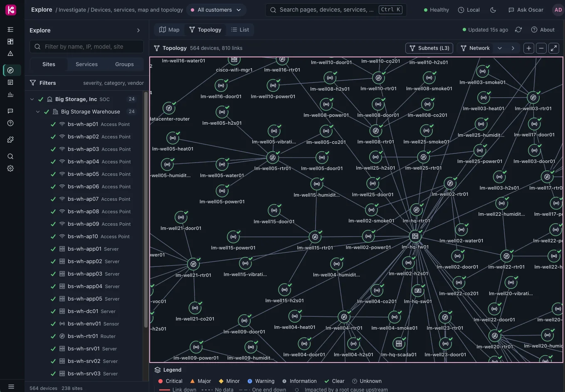Refresh topology using the sync arrows icon
Screen dimensions: 565x392
(x=518, y=30)
